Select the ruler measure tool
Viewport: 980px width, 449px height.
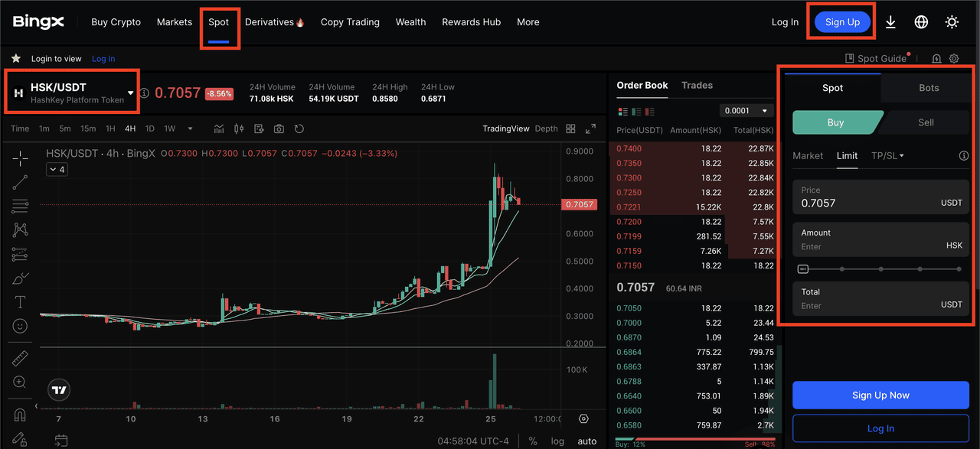point(21,358)
